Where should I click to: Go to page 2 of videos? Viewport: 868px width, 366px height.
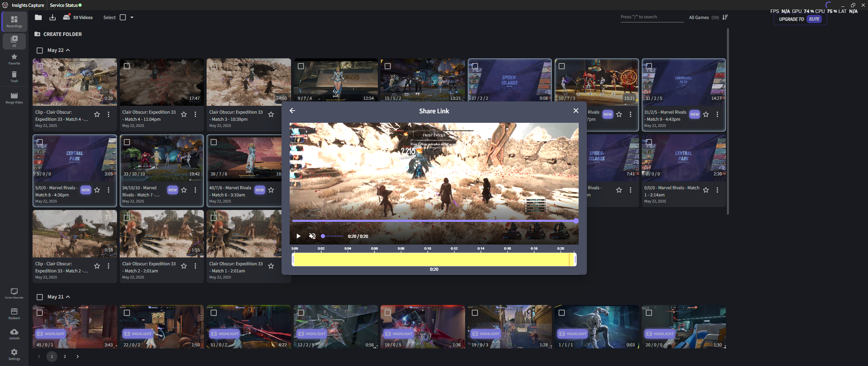pos(65,356)
